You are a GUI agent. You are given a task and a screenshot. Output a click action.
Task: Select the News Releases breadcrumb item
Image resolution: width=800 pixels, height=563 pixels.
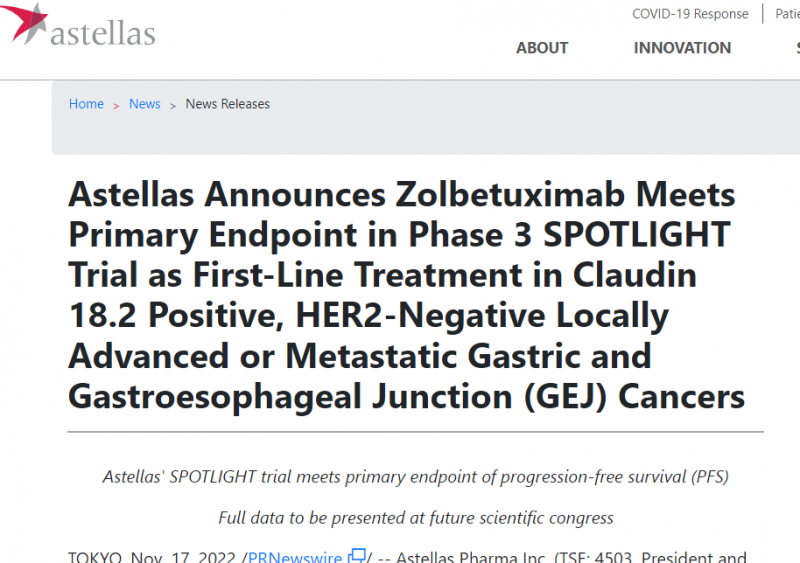pos(227,104)
